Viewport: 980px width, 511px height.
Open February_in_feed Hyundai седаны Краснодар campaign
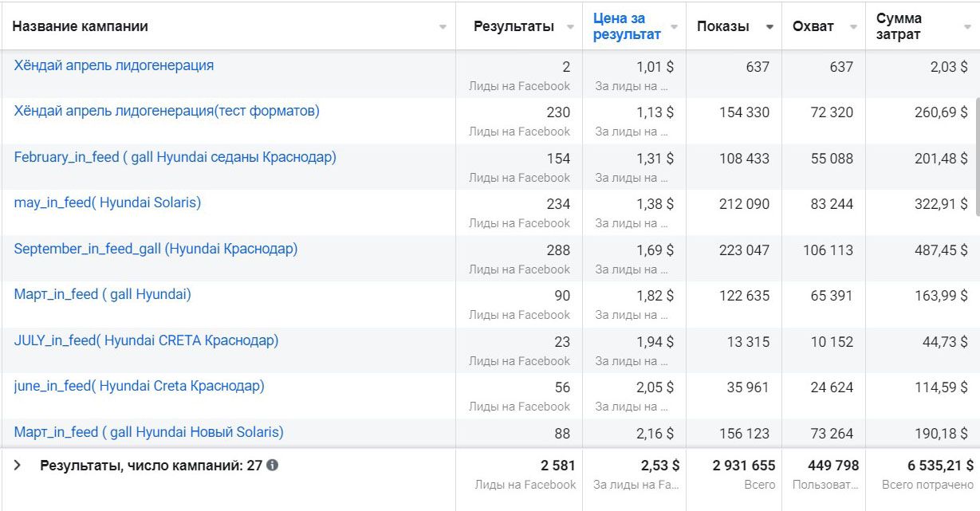click(x=175, y=157)
